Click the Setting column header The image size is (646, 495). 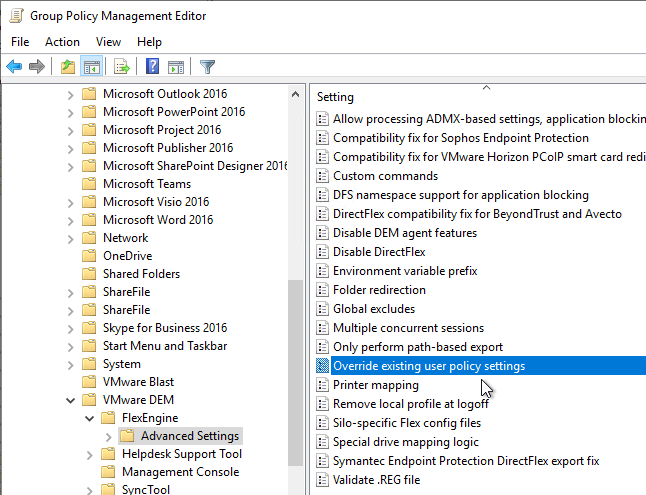[x=335, y=97]
